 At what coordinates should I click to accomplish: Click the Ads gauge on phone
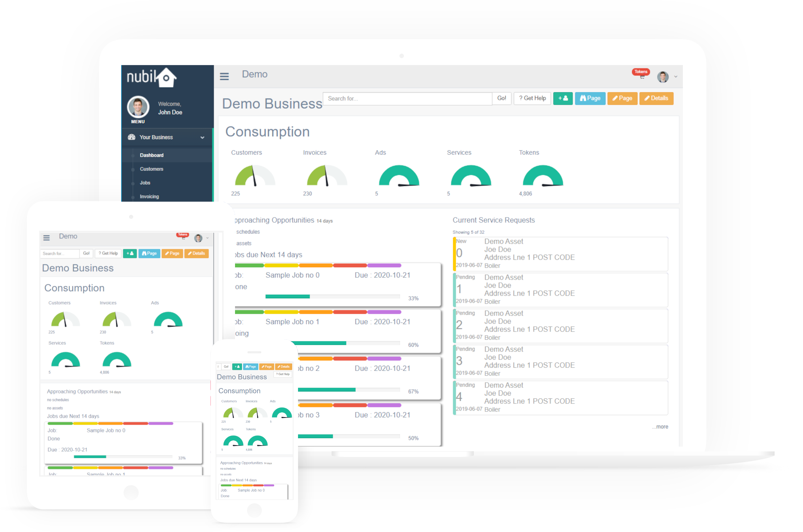pyautogui.click(x=282, y=413)
